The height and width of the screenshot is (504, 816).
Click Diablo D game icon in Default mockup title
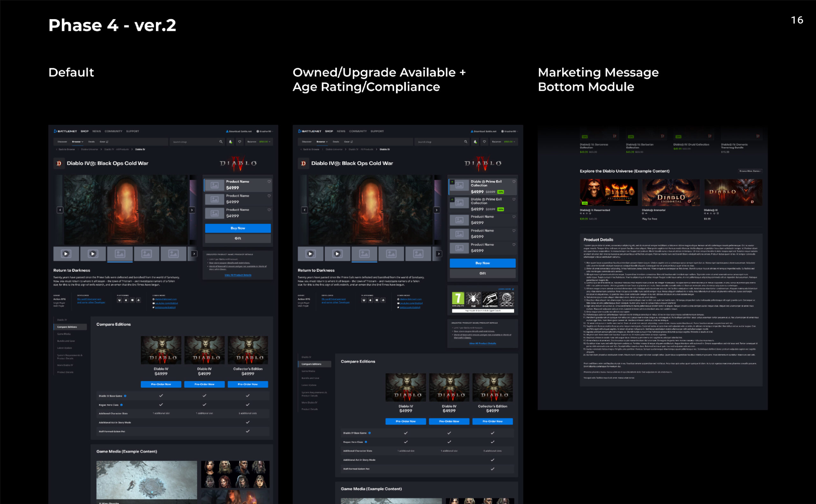click(x=59, y=163)
